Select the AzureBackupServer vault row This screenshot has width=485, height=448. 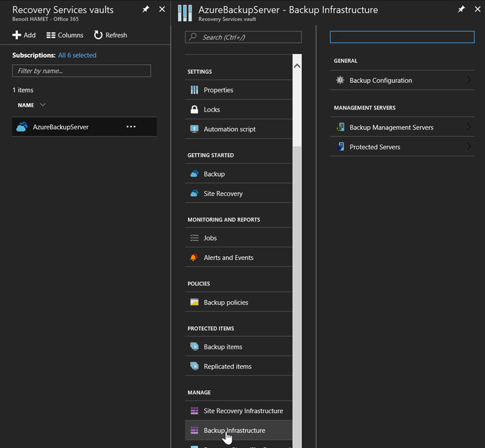coord(61,127)
